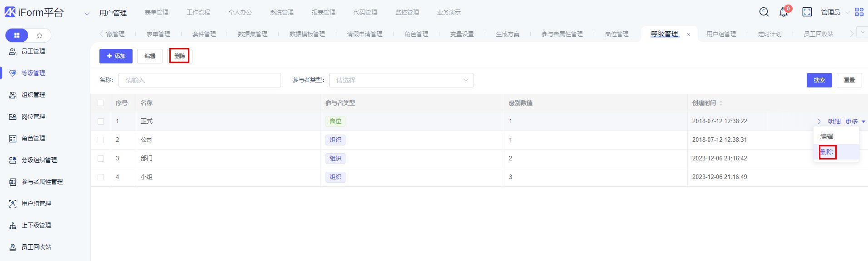This screenshot has width=868, height=261.
Task: Open the 参与者类型 dropdown
Action: pos(401,80)
